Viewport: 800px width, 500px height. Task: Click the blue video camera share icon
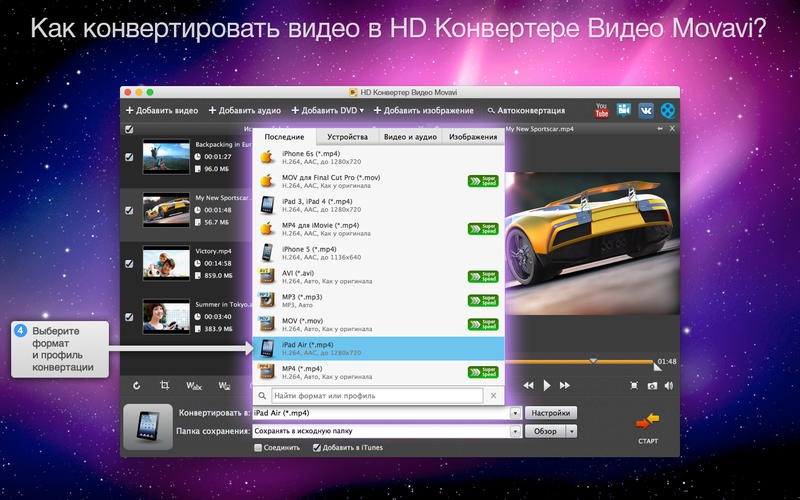(x=623, y=110)
